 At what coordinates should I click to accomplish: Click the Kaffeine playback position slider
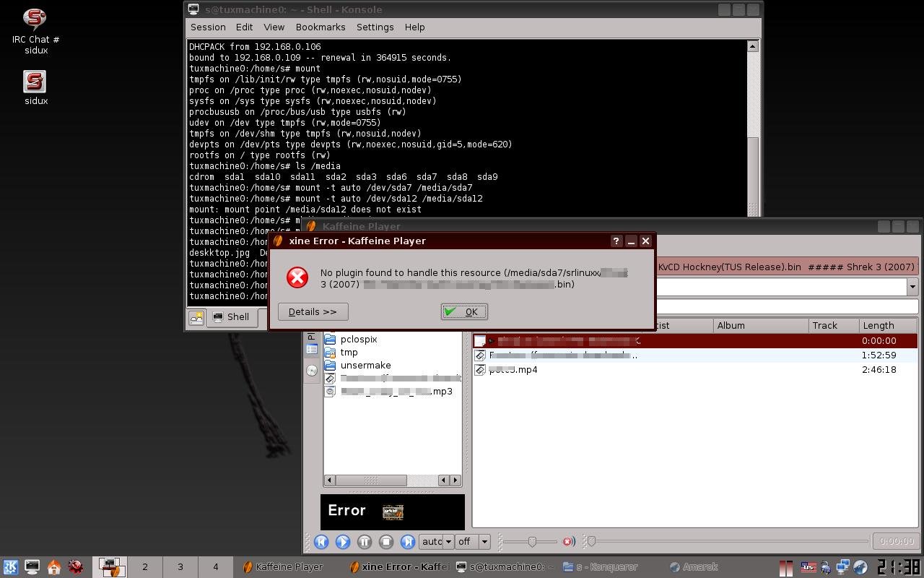tap(727, 541)
